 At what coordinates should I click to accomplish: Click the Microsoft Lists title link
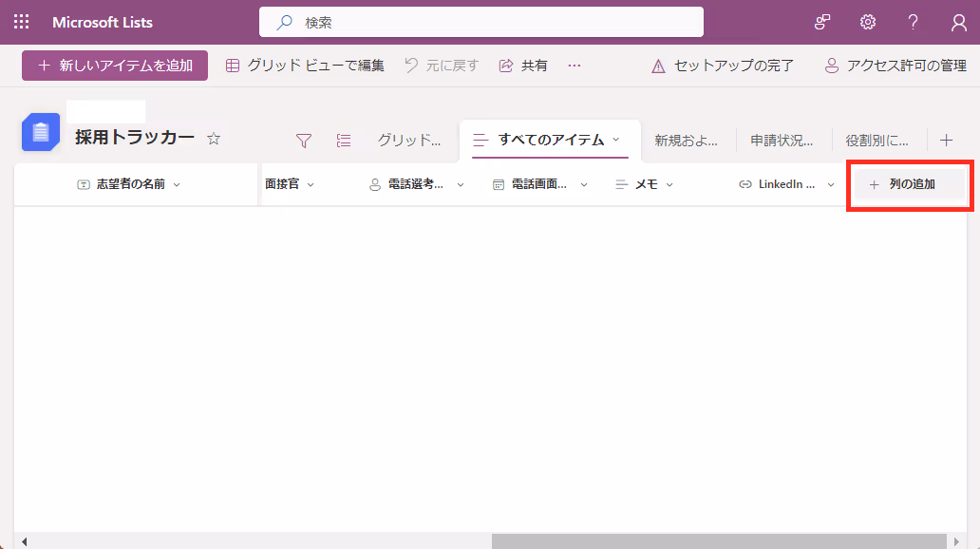(103, 23)
